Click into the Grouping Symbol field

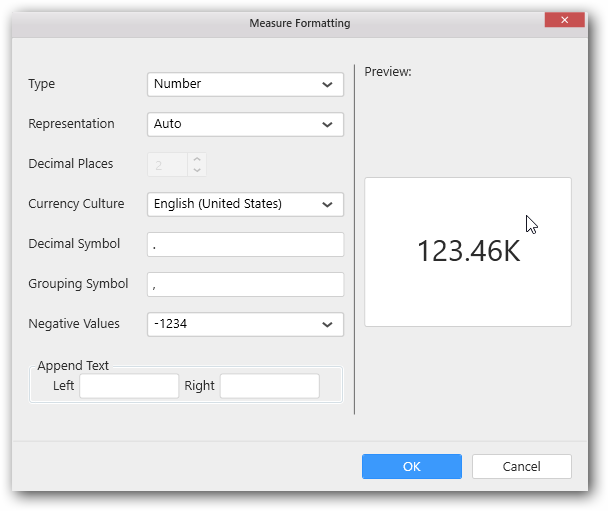[245, 284]
